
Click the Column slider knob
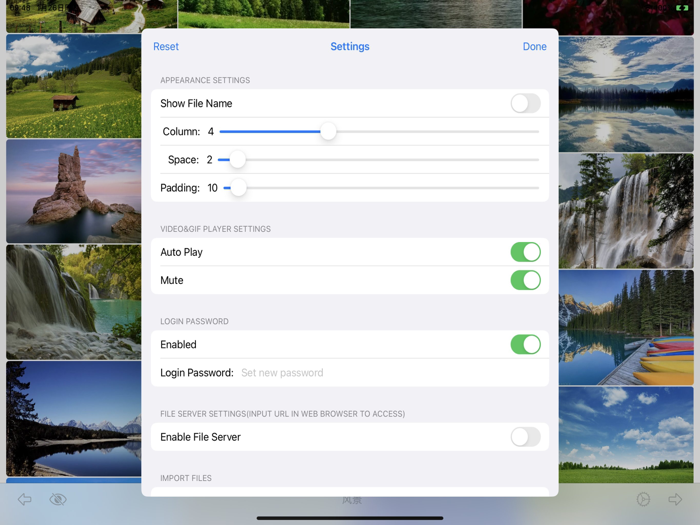328,132
